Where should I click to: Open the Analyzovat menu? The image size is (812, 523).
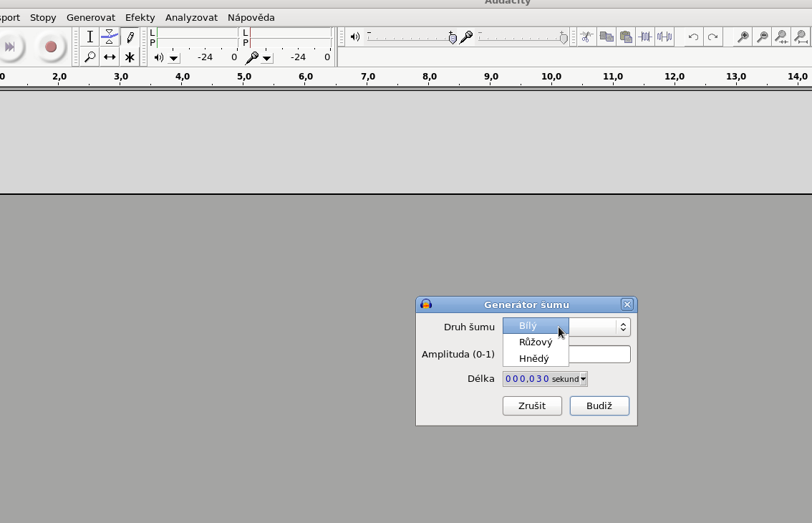[191, 17]
